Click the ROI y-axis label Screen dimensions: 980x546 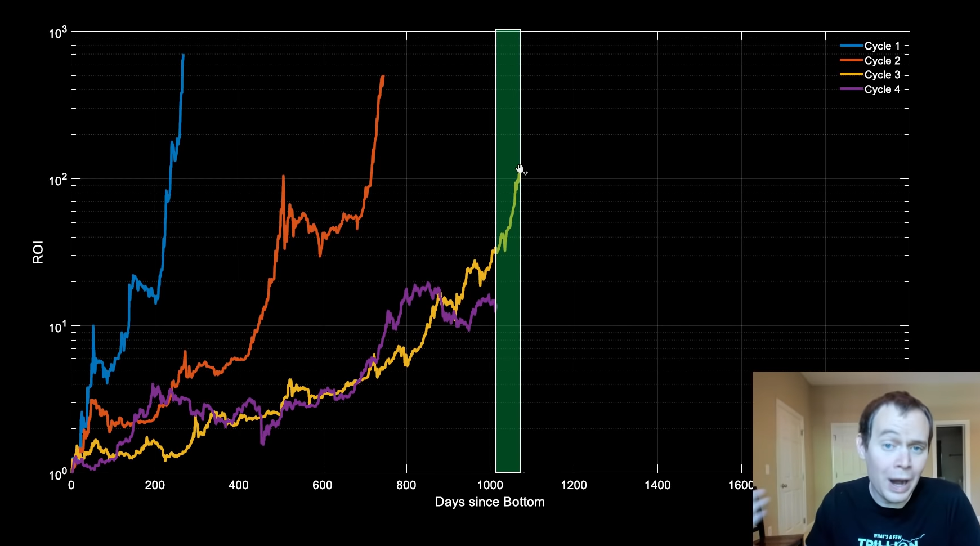tap(37, 252)
